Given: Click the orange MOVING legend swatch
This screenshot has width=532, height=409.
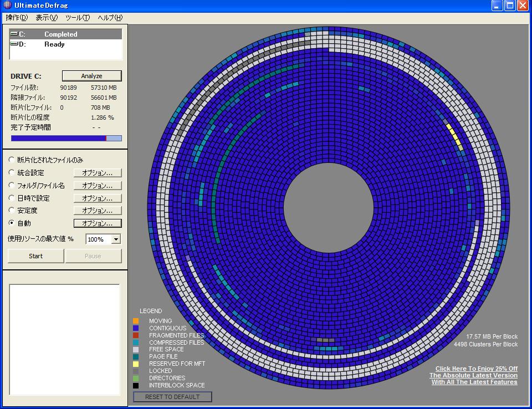Looking at the screenshot, I should point(136,321).
